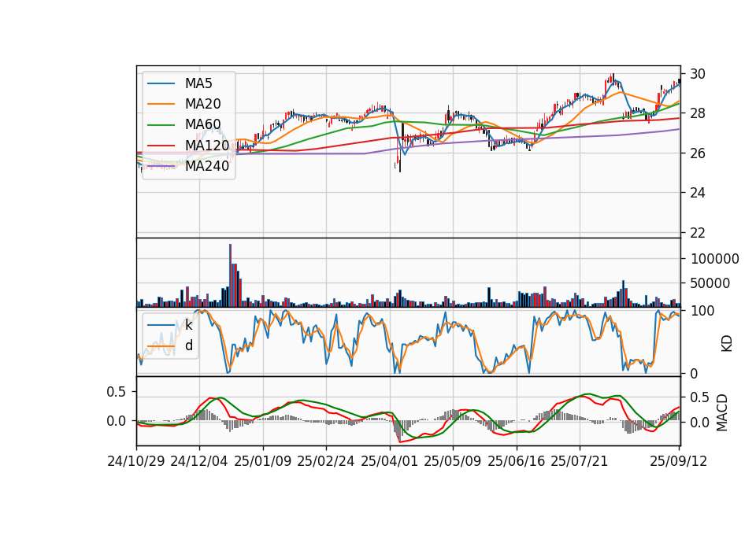Click the MACD left axis value 0.0

[x=117, y=421]
